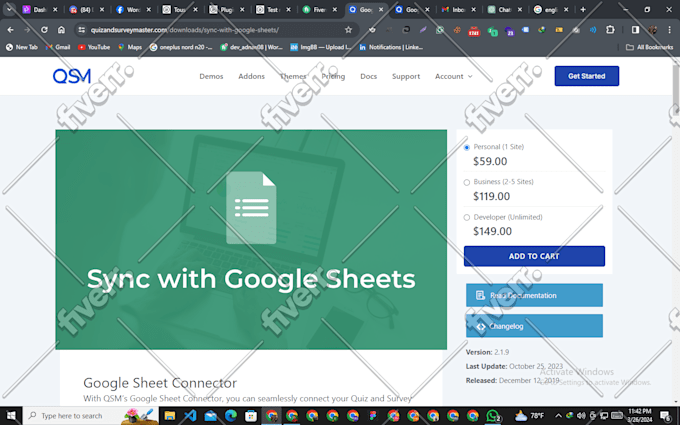
Task: Open the Addons menu item
Action: point(252,76)
